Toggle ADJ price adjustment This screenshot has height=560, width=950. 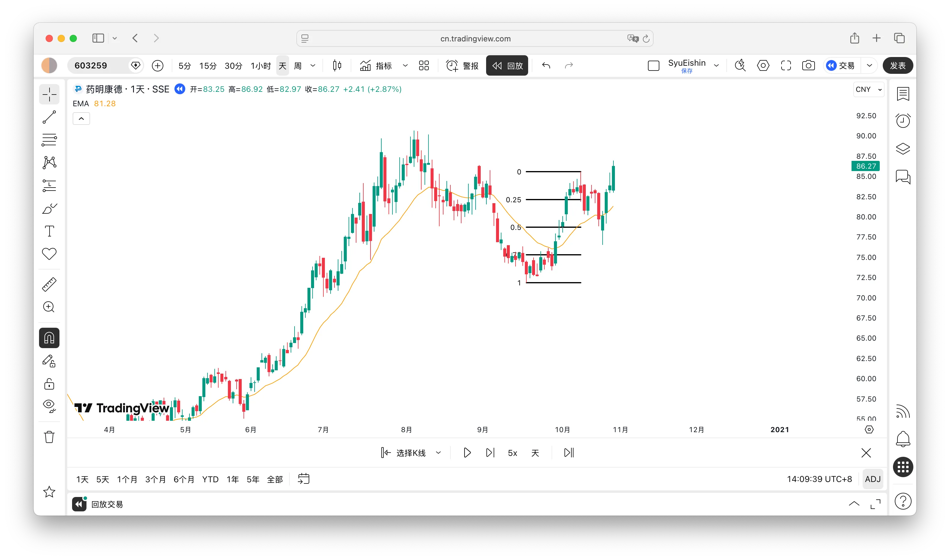pyautogui.click(x=873, y=479)
